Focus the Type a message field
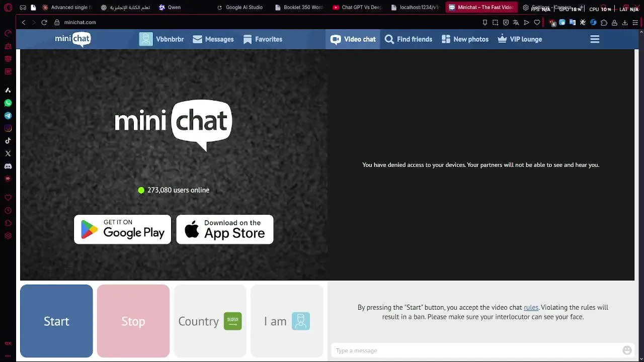Screen dimensions: 644x362 (x=475, y=350)
